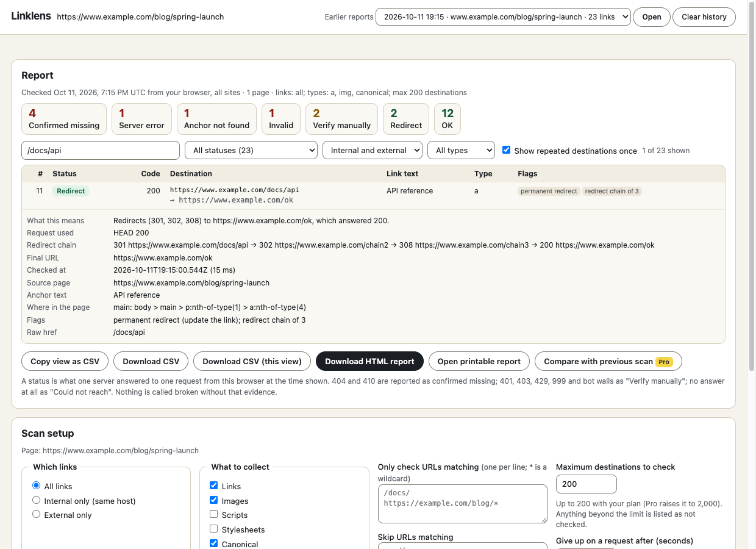
Task: Click the Download CSV button
Action: tap(151, 361)
